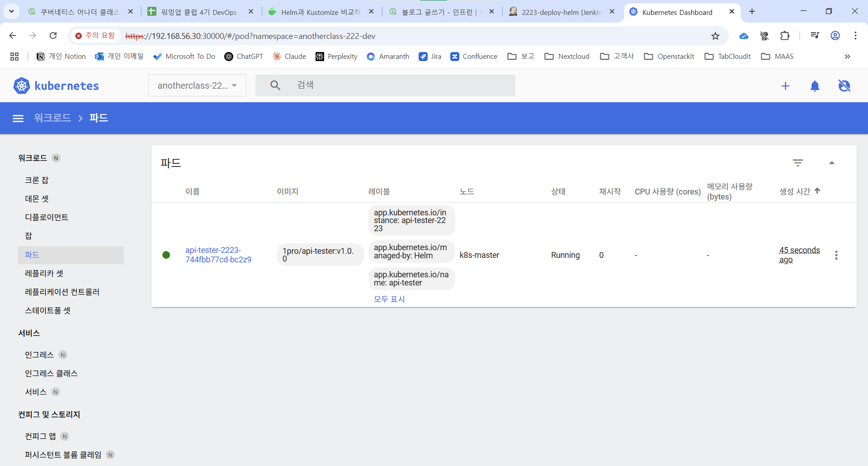Click the cloud extension icon
The height and width of the screenshot is (466, 868).
pos(744,36)
